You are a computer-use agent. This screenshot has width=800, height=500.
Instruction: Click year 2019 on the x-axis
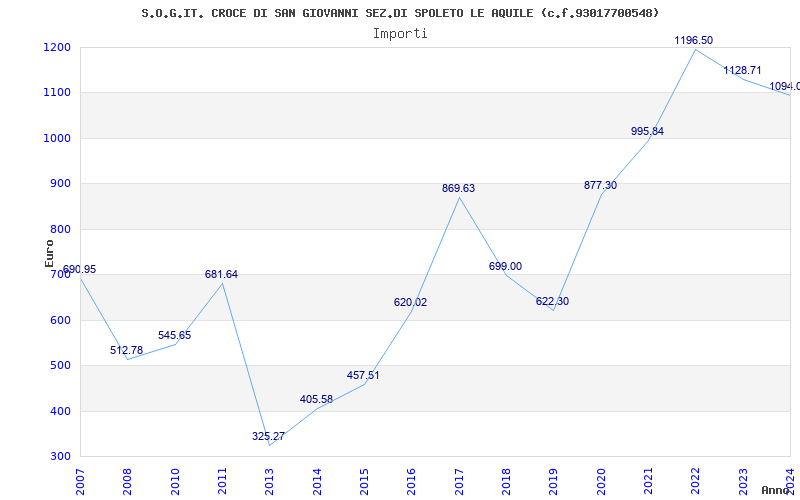pos(554,480)
